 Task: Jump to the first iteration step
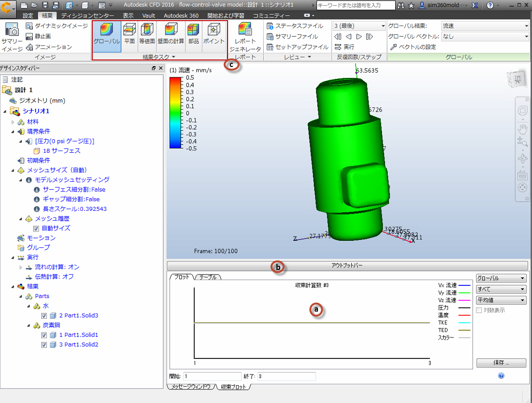[x=338, y=37]
